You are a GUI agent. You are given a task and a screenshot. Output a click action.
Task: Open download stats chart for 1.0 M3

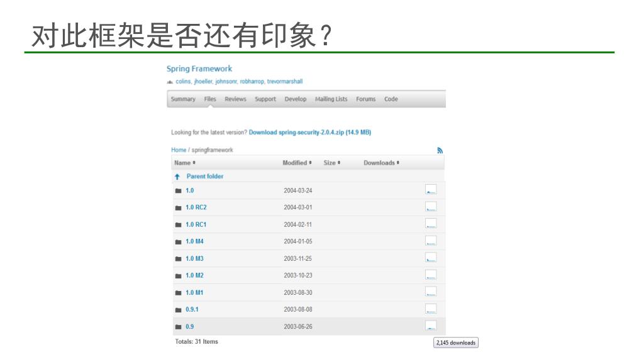(431, 258)
